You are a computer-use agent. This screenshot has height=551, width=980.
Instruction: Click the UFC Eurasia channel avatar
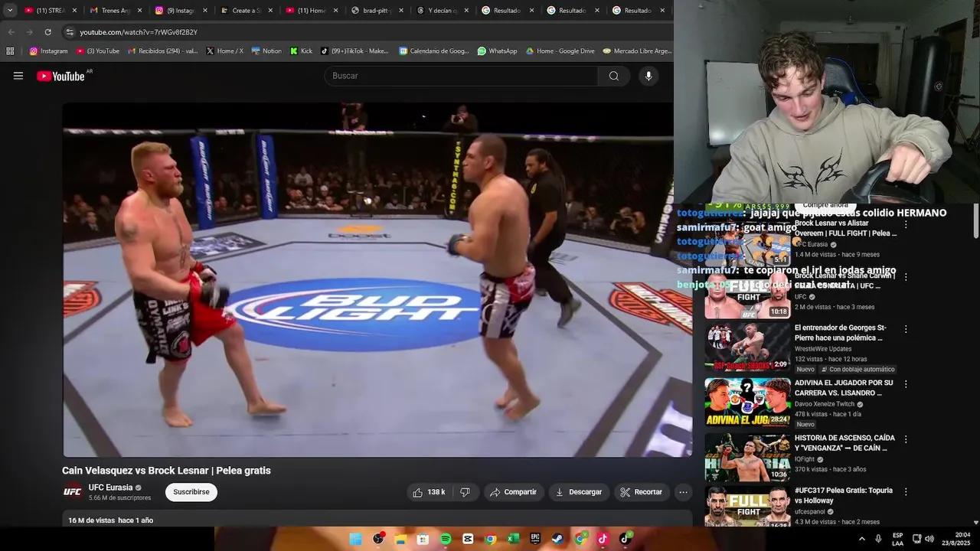point(72,492)
